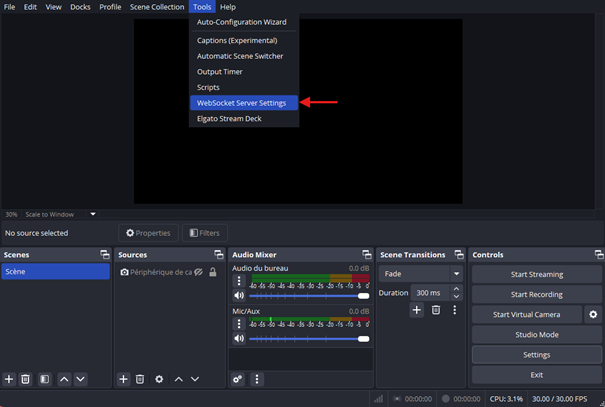Undock the Scenes panel
This screenshot has width=605, height=407.
pyautogui.click(x=105, y=255)
